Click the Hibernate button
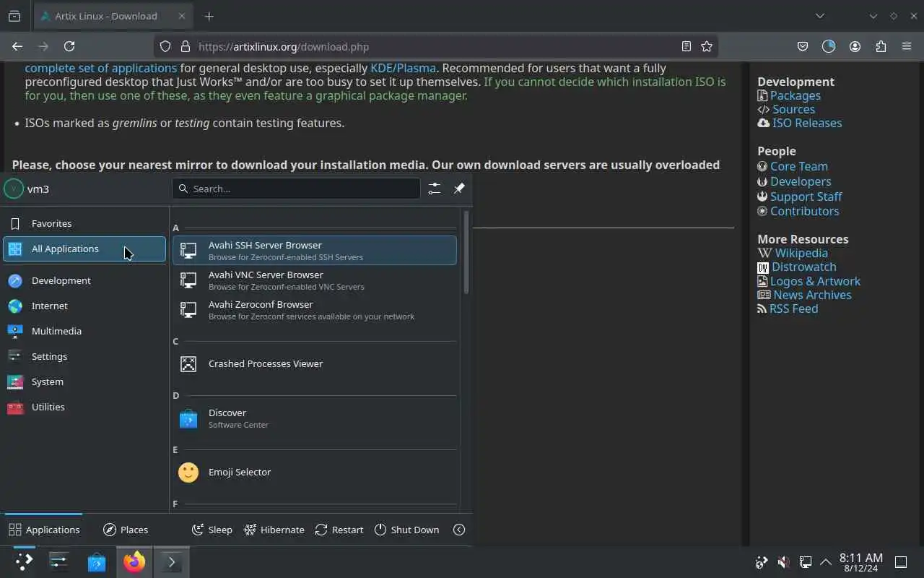This screenshot has height=578, width=924. click(x=274, y=530)
